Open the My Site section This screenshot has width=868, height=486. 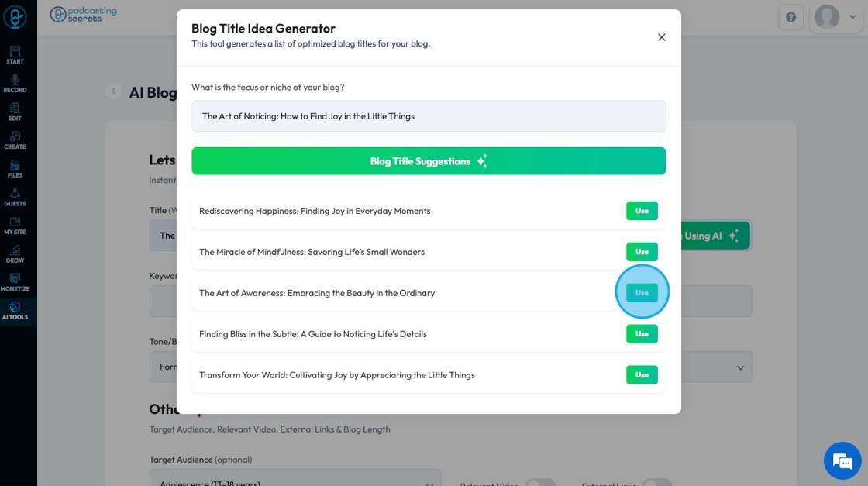coord(15,226)
